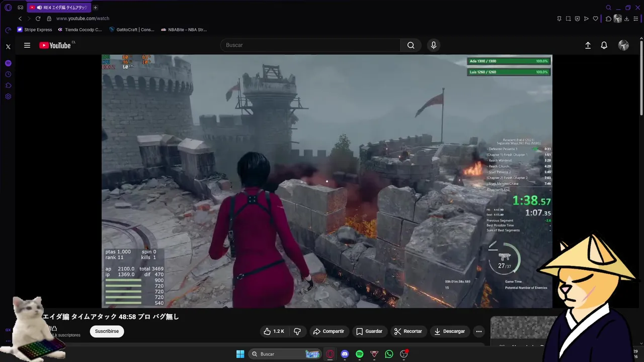Submit search with magnifier button

coord(411,45)
